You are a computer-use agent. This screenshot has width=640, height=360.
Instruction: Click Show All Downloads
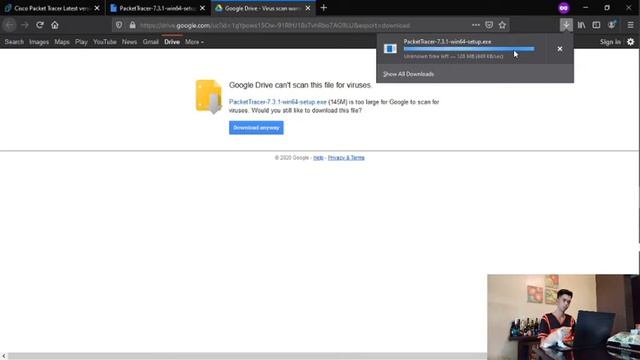tap(409, 74)
